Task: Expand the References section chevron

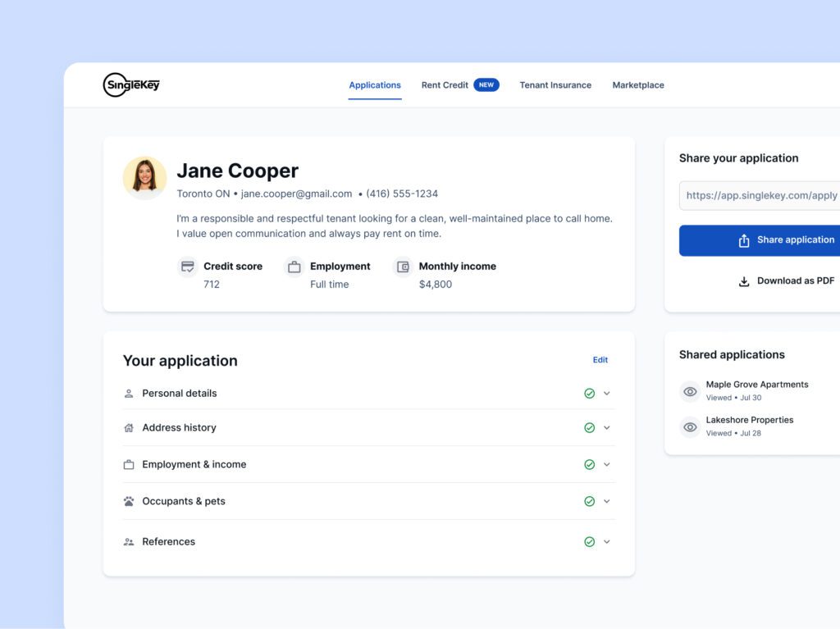Action: click(x=607, y=542)
